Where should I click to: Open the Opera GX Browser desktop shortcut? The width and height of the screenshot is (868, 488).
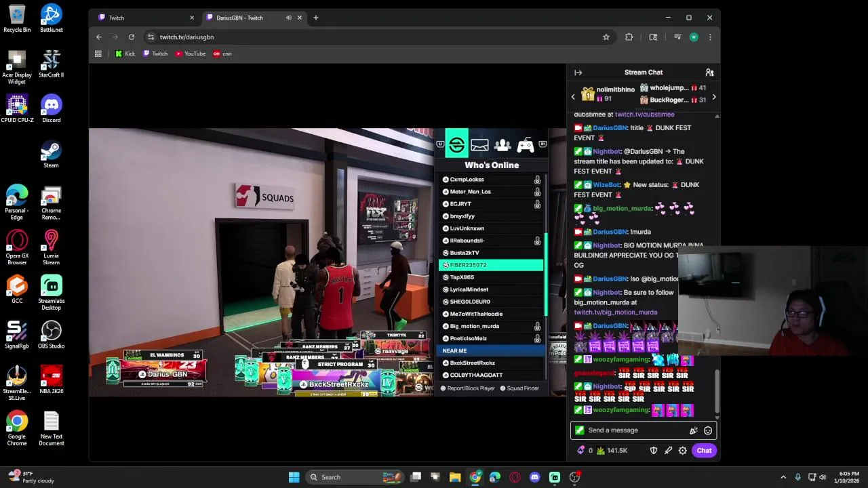(x=17, y=247)
